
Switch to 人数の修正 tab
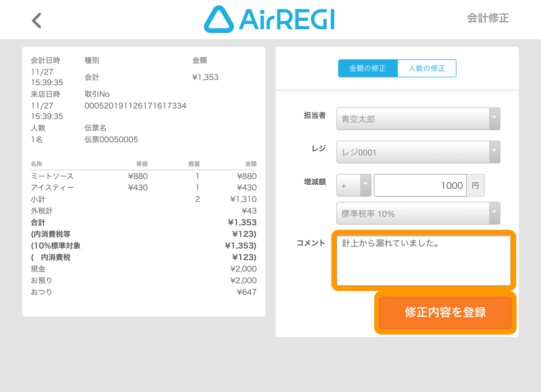pyautogui.click(x=427, y=68)
